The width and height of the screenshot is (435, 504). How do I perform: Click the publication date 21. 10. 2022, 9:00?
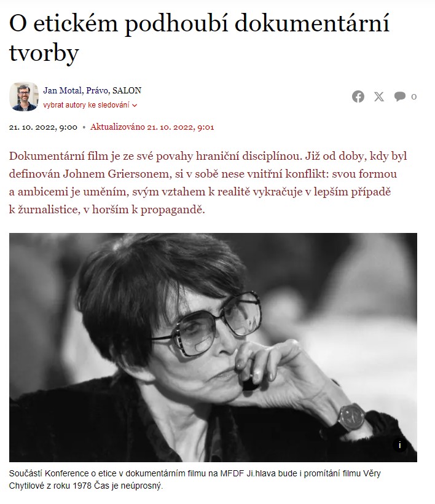pos(43,127)
